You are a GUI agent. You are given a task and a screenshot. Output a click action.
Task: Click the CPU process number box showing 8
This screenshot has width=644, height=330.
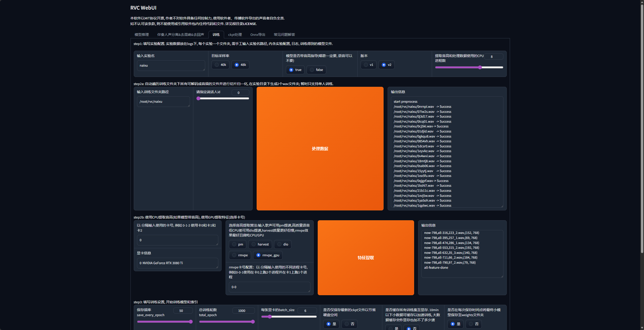pos(494,57)
